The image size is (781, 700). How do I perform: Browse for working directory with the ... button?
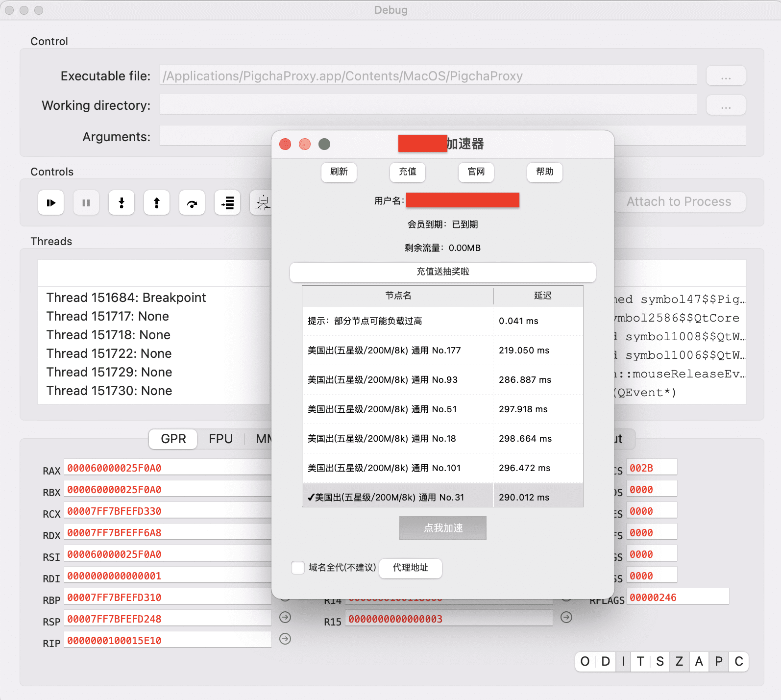(726, 105)
